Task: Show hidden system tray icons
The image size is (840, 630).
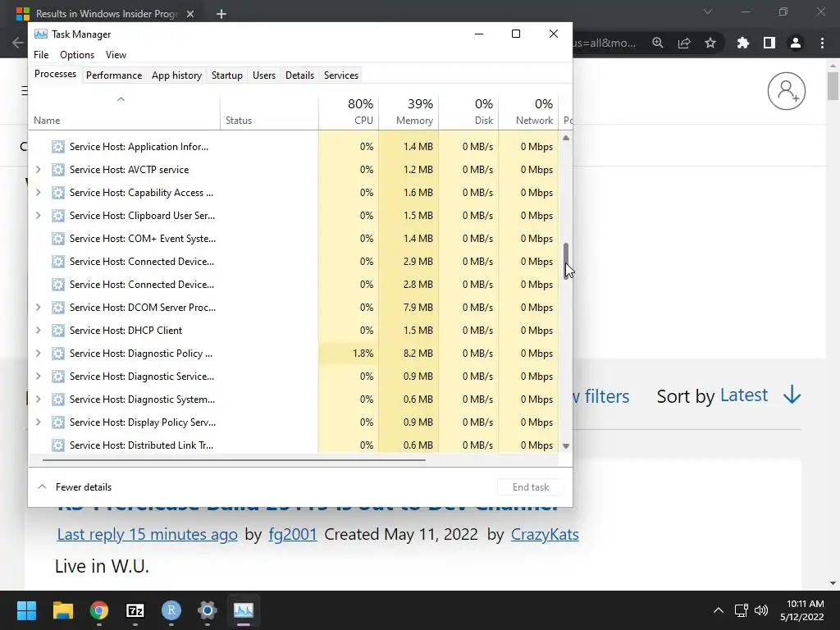Action: pyautogui.click(x=719, y=610)
